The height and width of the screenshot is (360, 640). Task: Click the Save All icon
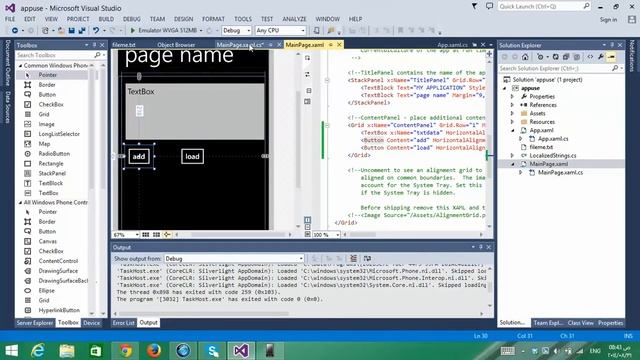coord(82,31)
